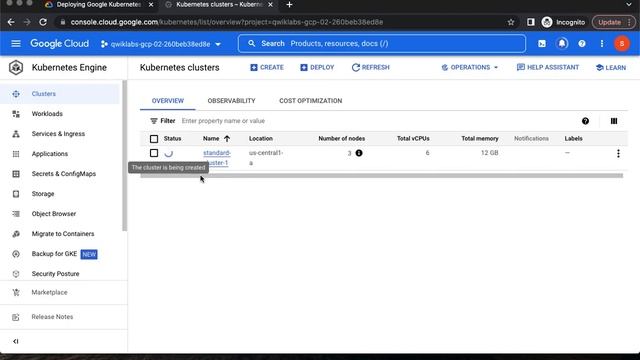This screenshot has height=360, width=640.
Task: Open Security Posture page
Action: point(56,274)
